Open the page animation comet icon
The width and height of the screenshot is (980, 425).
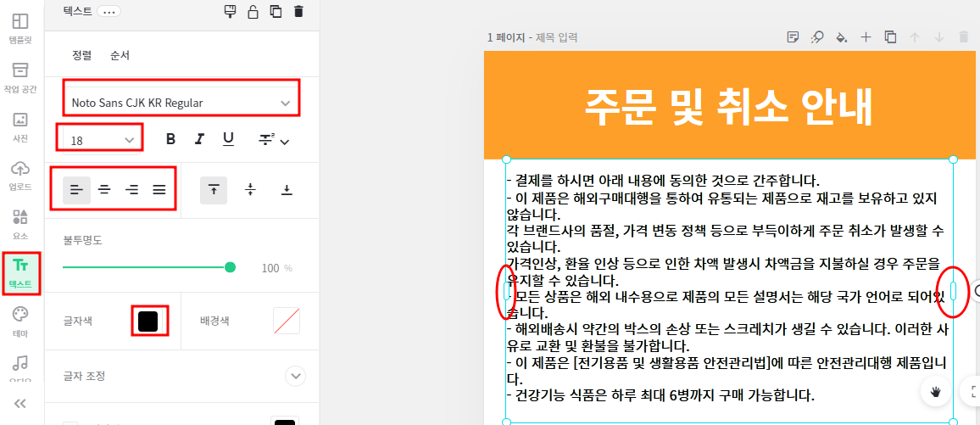[x=817, y=37]
